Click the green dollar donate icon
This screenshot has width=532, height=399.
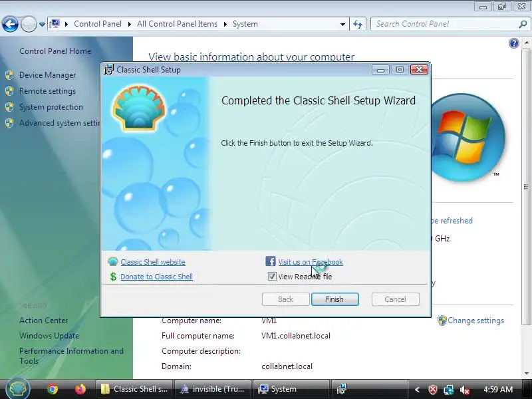tap(113, 277)
